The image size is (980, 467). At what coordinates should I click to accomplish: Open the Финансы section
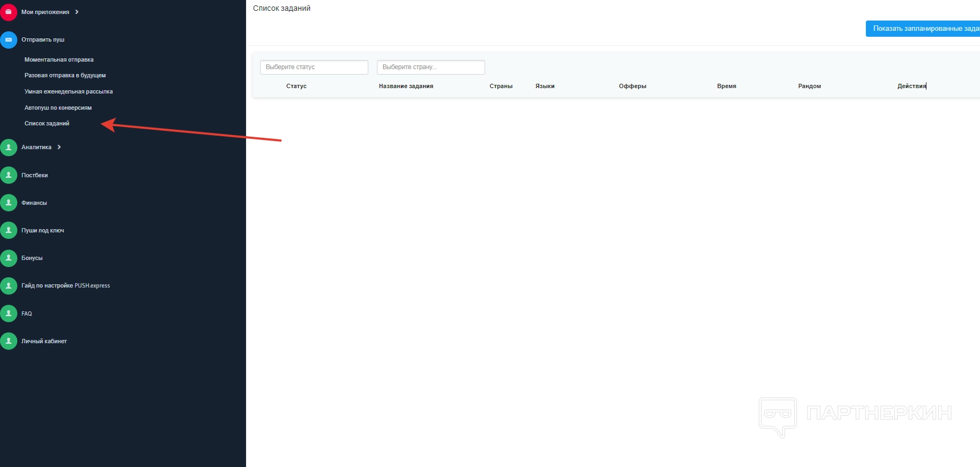(x=34, y=203)
